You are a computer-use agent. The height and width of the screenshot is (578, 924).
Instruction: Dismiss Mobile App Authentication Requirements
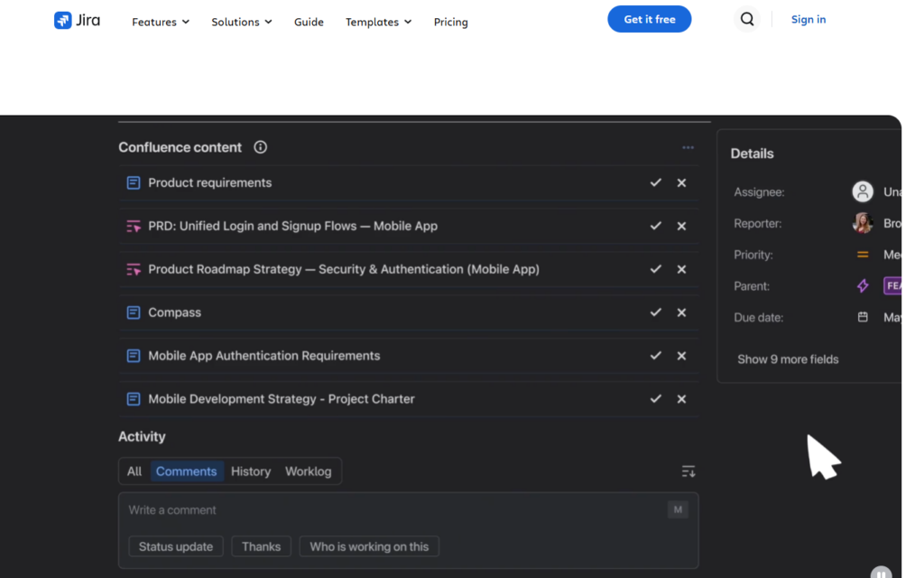[681, 356]
